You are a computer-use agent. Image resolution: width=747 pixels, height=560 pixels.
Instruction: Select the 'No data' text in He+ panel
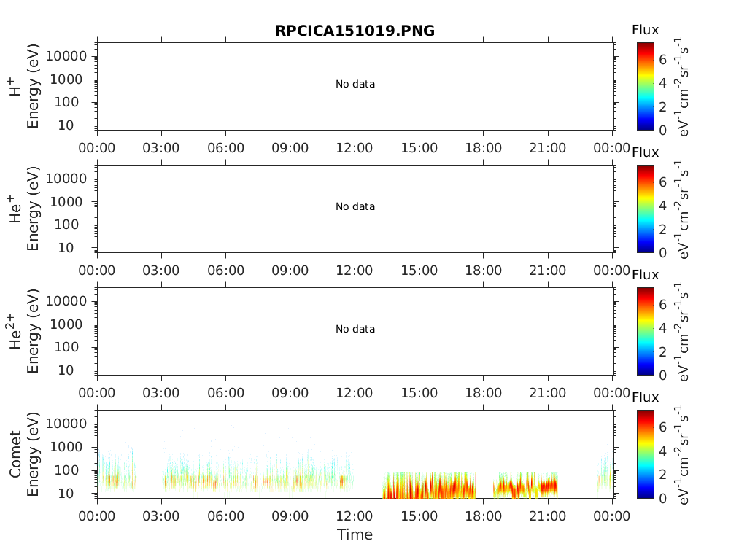355,206
